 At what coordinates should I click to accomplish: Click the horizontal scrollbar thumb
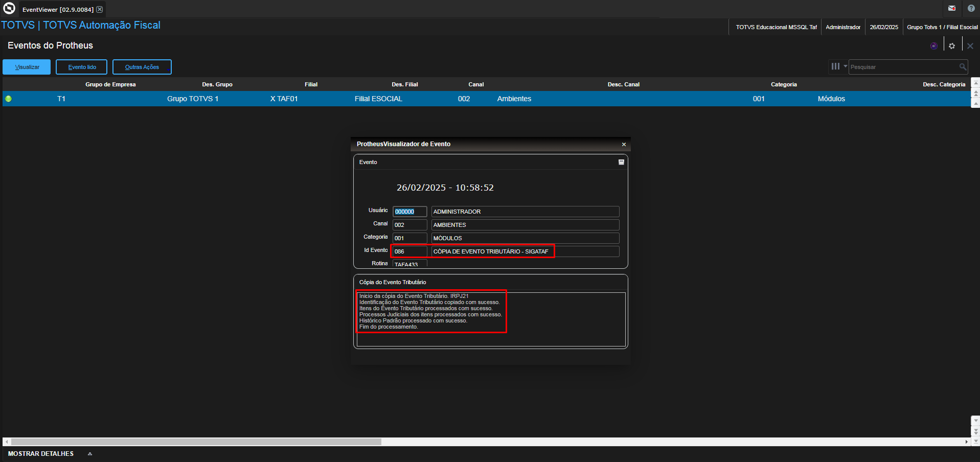click(x=196, y=442)
